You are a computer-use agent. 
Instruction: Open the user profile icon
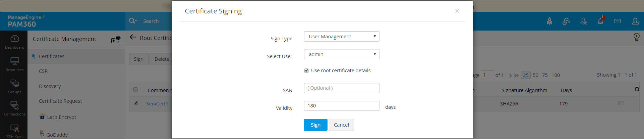635,21
